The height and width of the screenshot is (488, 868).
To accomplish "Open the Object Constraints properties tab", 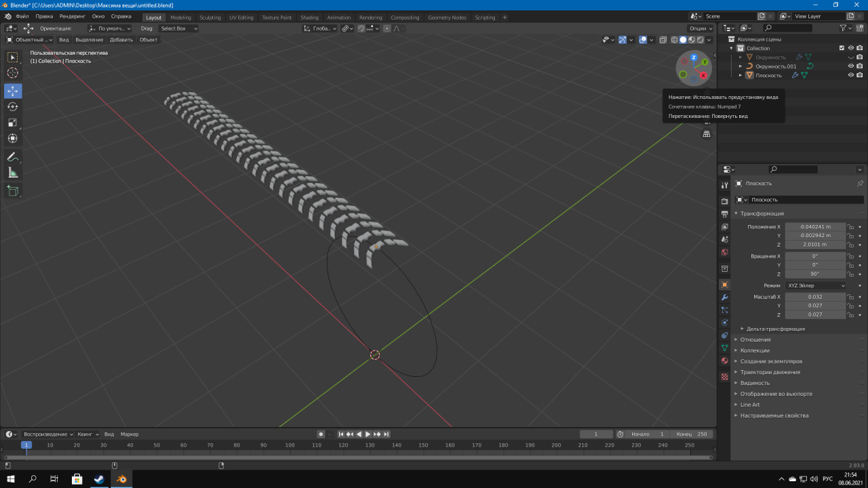I will (724, 335).
